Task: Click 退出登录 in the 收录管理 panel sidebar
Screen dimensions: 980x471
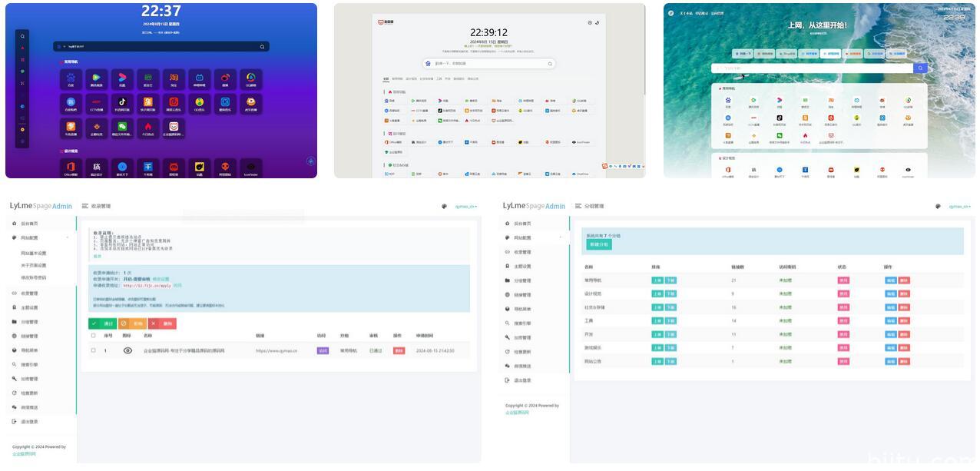Action: pyautogui.click(x=28, y=422)
